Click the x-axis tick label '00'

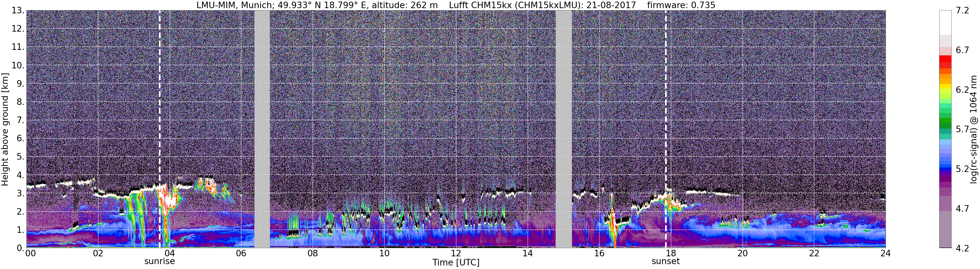[x=30, y=253]
